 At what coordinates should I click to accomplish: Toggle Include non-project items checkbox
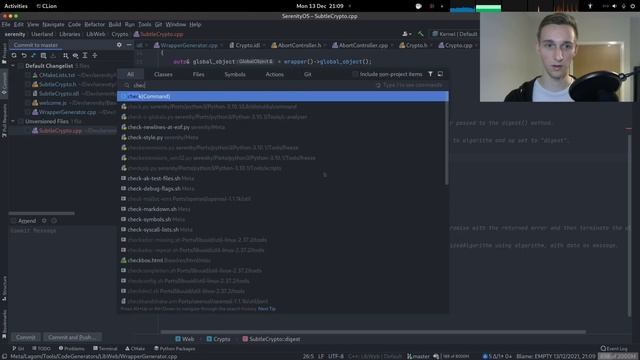pos(355,74)
